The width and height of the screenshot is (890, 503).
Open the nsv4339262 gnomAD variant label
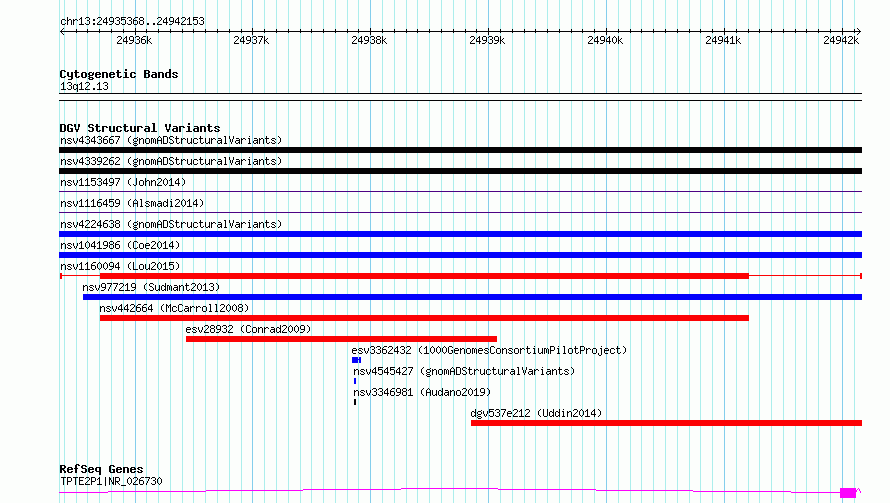(171, 161)
